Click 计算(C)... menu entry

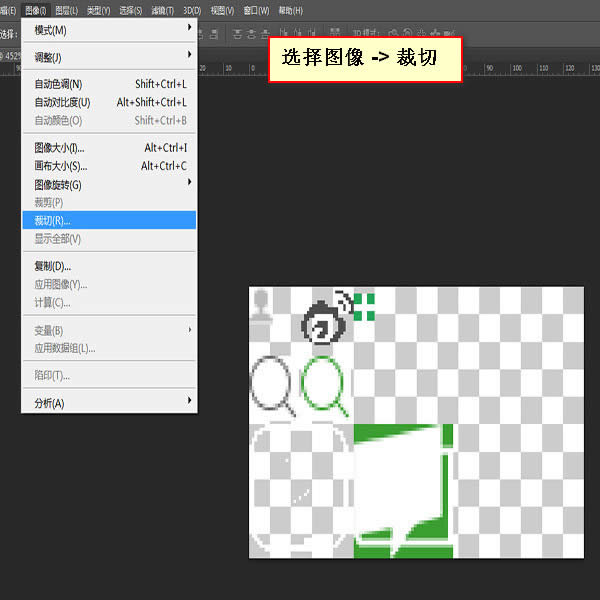[x=109, y=303]
